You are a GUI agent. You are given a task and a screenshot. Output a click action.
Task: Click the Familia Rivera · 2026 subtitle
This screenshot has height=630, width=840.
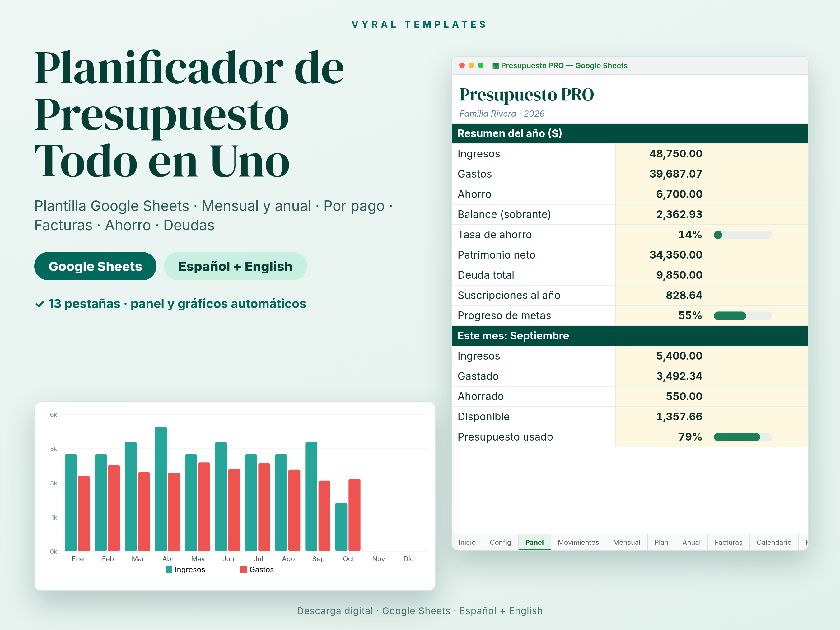502,114
